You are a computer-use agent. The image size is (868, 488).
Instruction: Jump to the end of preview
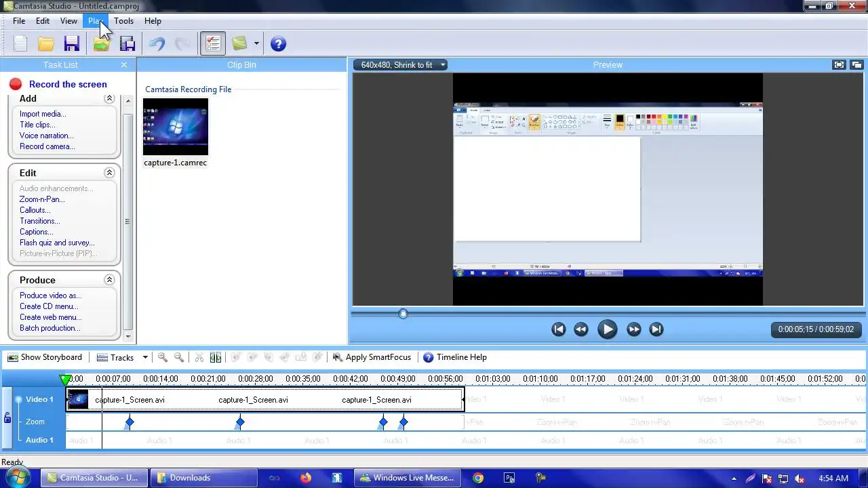click(x=656, y=329)
